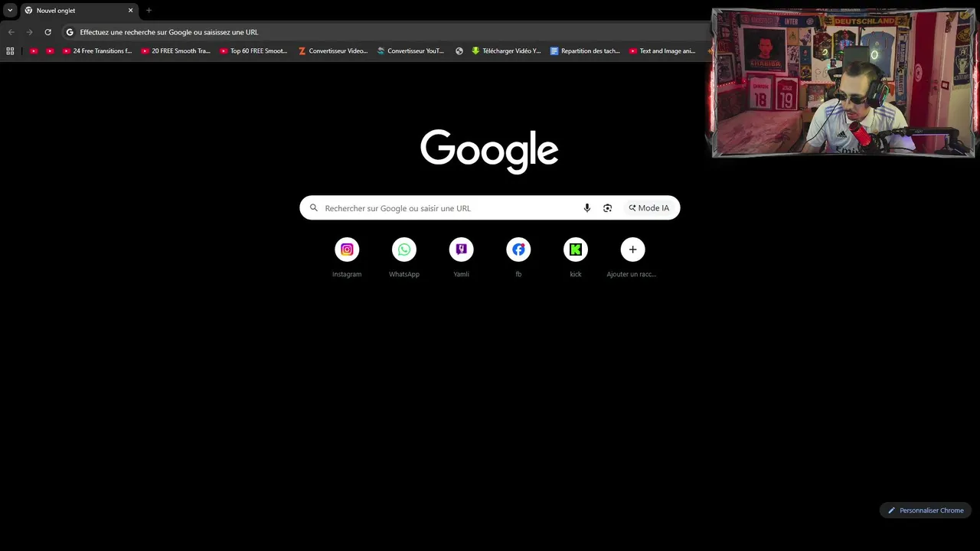This screenshot has height=551, width=980.
Task: Go back to previous page
Action: pyautogui.click(x=11, y=32)
